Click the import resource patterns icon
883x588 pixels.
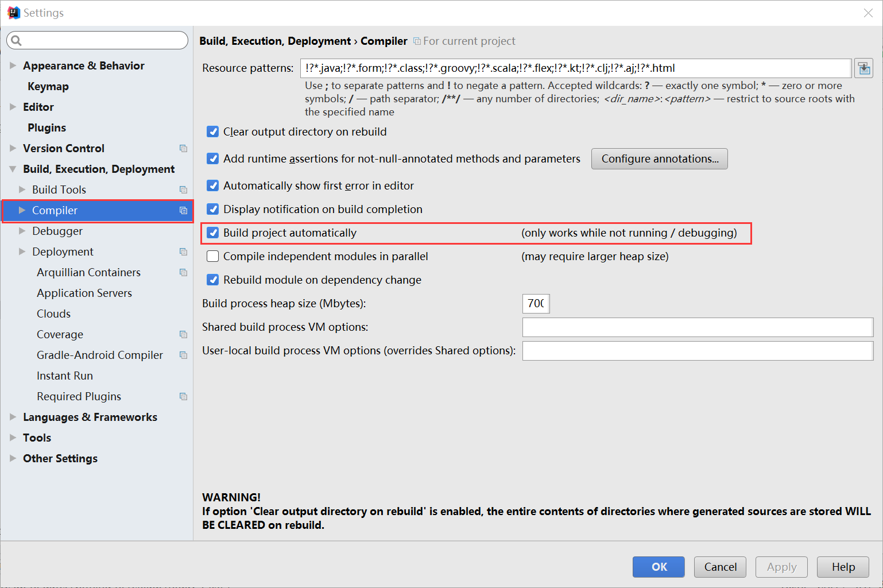[863, 68]
